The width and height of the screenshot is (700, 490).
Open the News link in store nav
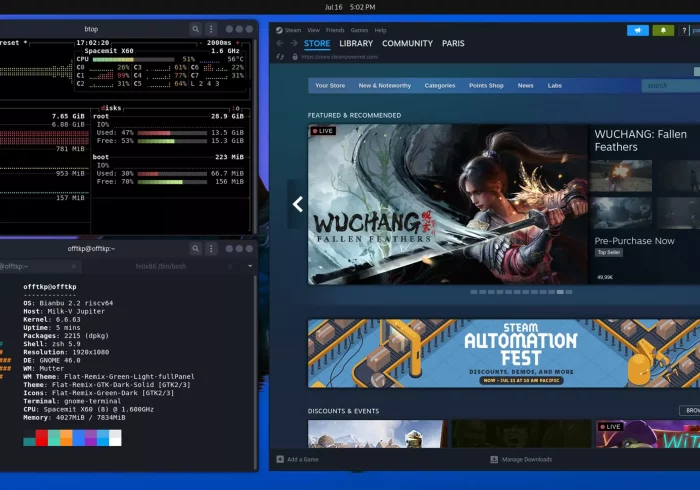[x=525, y=86]
